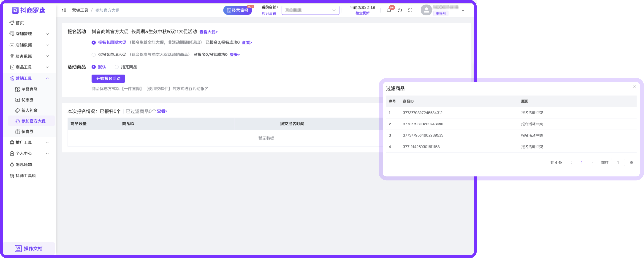This screenshot has width=644, height=258.
Task: Open 优惠券 menu item
Action: pos(27,100)
